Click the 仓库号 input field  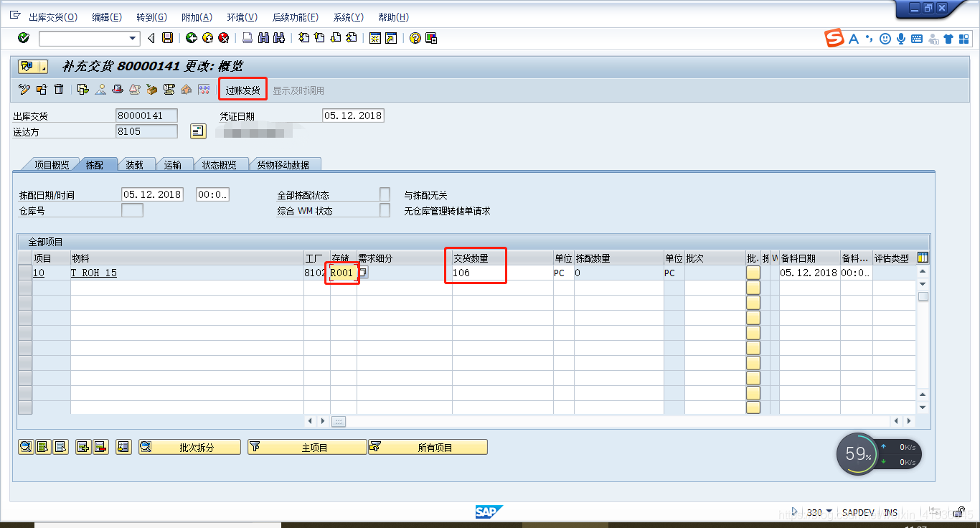click(x=132, y=210)
